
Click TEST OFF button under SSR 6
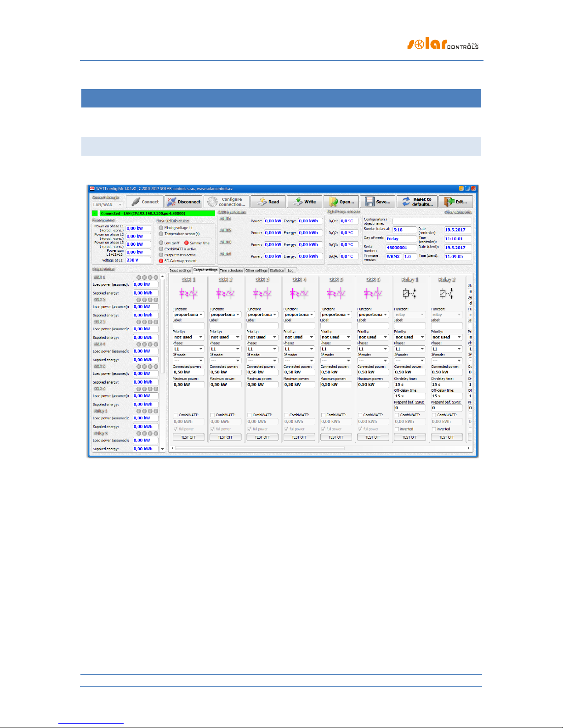[x=373, y=437]
